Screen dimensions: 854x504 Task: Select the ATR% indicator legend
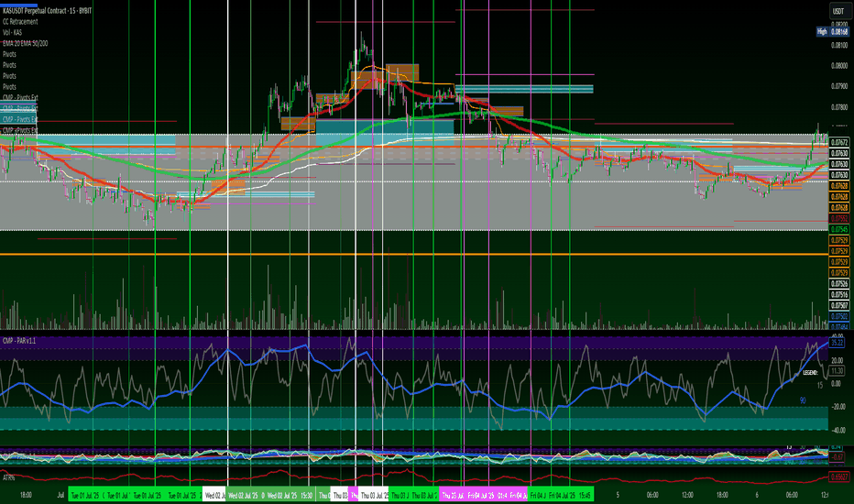coord(9,477)
